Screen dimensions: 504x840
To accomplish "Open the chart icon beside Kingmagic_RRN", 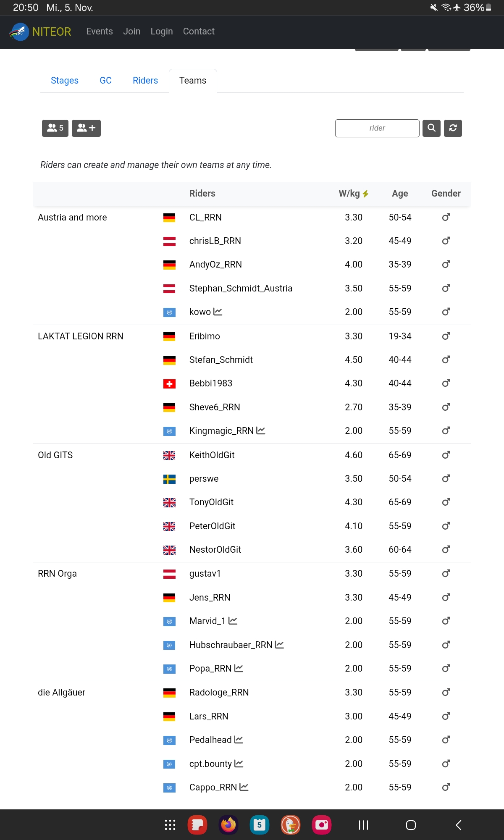I will point(261,430).
